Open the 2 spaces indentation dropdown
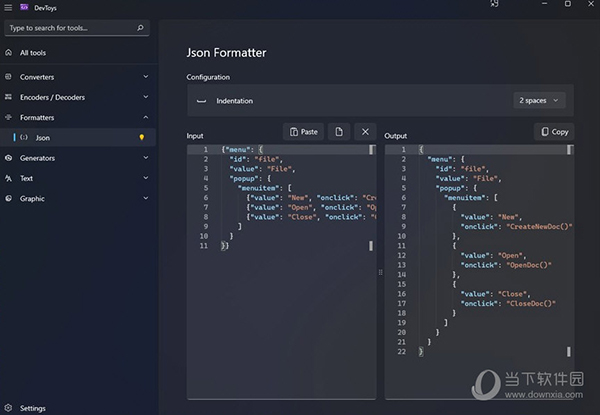Image resolution: width=600 pixels, height=415 pixels. (539, 101)
